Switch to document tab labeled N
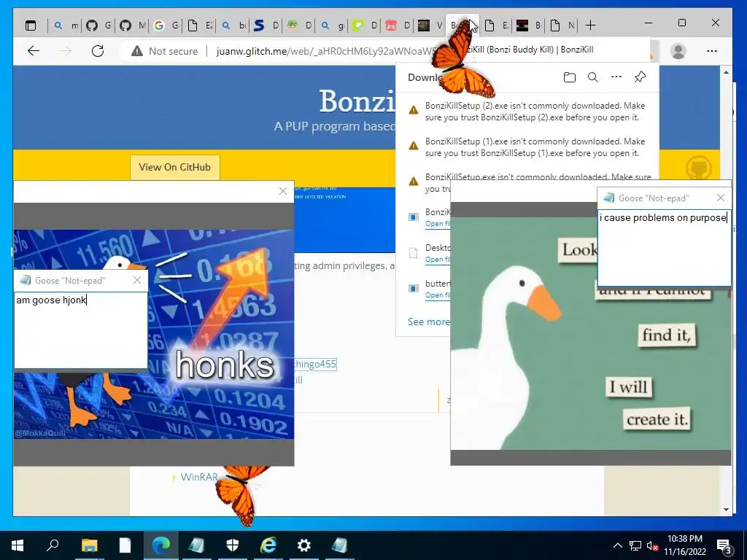 point(562,26)
